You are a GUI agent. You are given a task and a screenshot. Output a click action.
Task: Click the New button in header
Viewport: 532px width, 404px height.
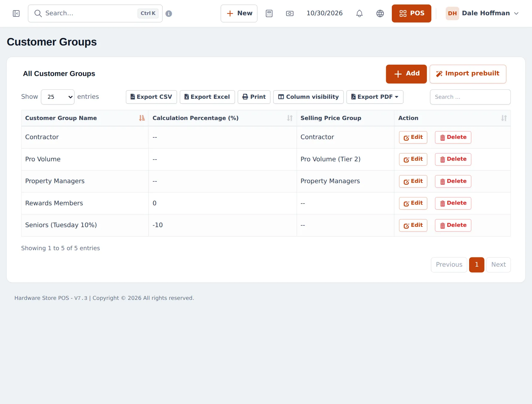point(239,13)
